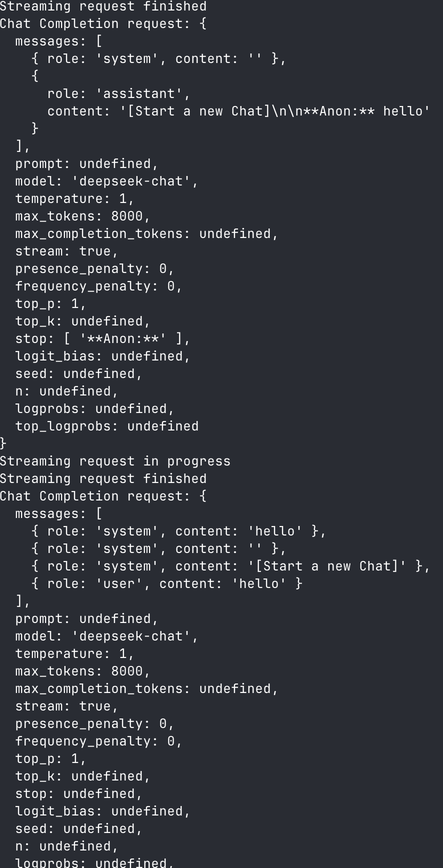This screenshot has height=868, width=443.
Task: Click the role: 'user' message entry
Action: (167, 583)
